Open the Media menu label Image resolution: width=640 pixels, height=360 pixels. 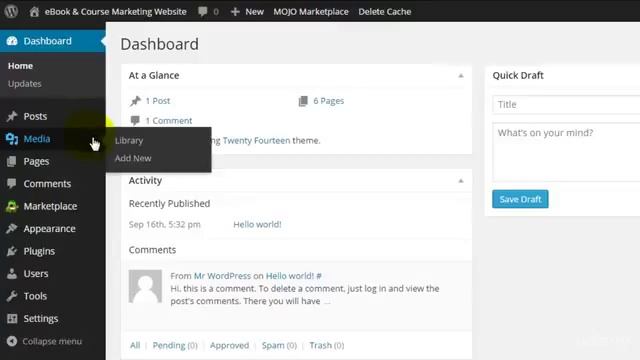37,139
